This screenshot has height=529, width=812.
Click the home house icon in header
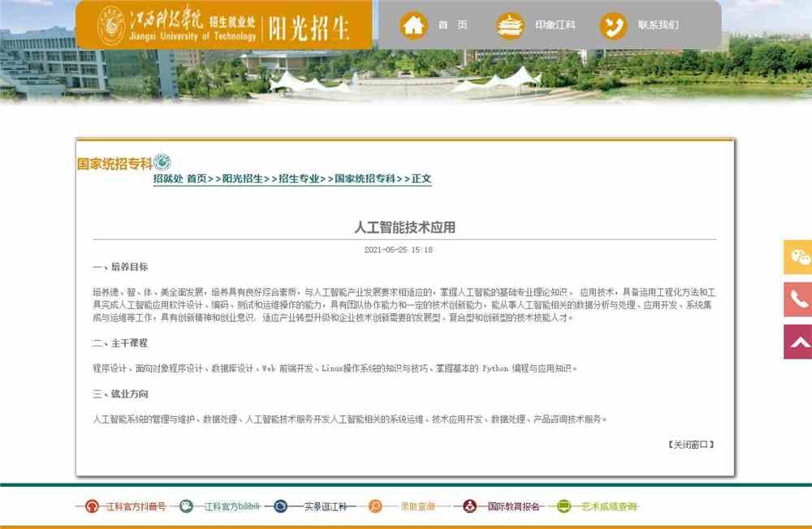click(x=413, y=25)
